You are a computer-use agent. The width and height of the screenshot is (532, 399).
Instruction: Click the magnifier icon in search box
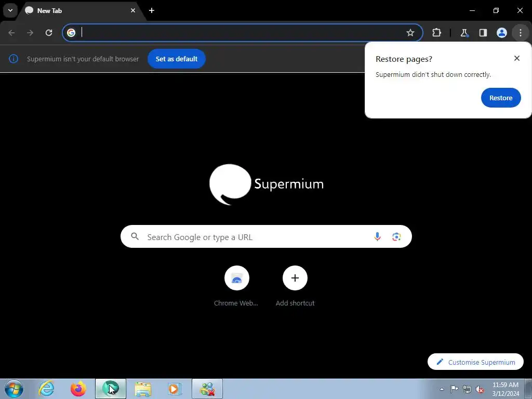[135, 236]
